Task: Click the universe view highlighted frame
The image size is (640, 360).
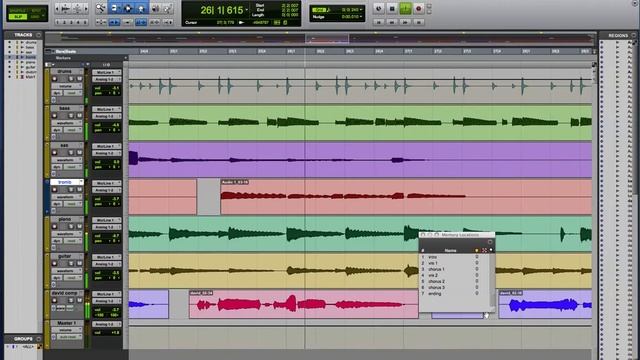Action: tap(327, 39)
